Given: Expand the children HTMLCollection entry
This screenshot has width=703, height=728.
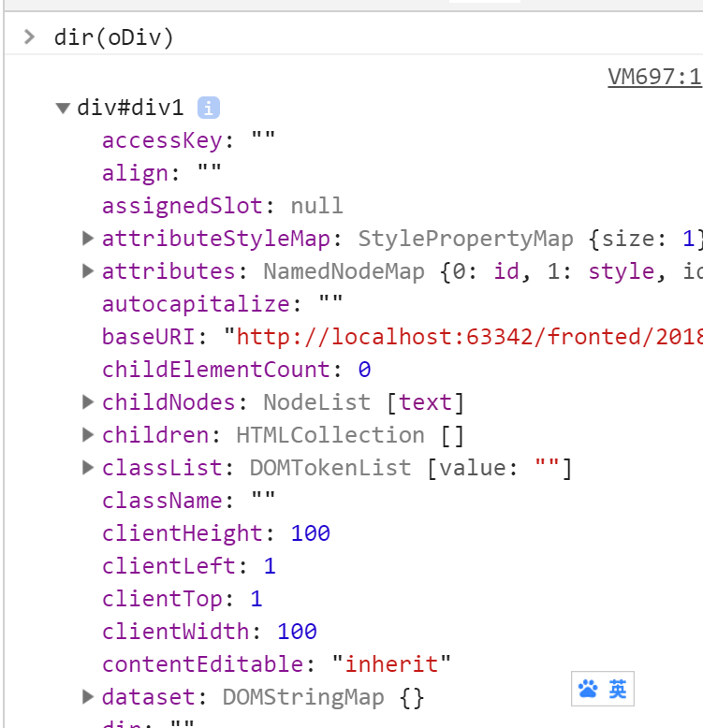Looking at the screenshot, I should pos(88,435).
